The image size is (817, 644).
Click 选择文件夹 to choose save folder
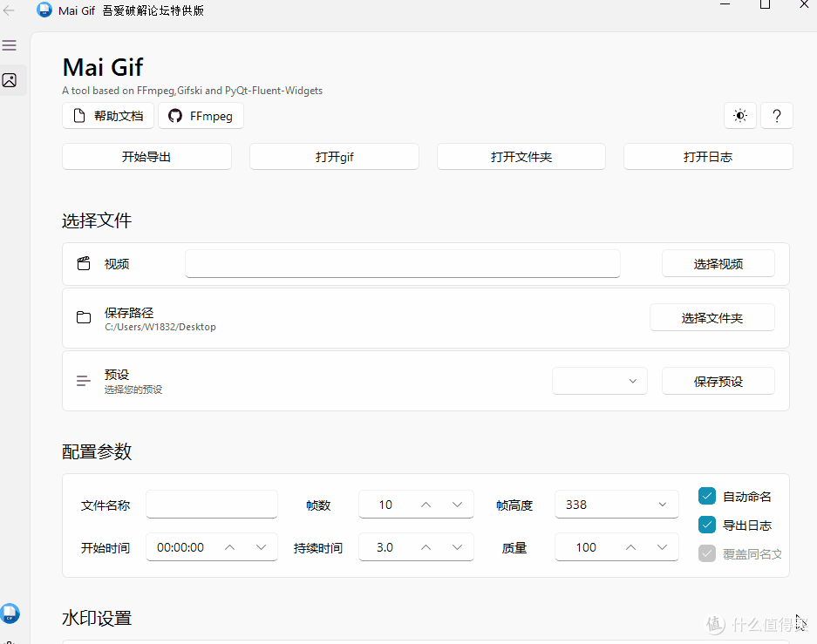(711, 317)
